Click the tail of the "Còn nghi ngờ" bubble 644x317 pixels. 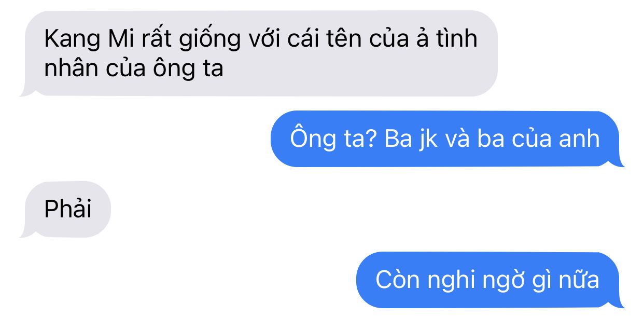tap(618, 302)
